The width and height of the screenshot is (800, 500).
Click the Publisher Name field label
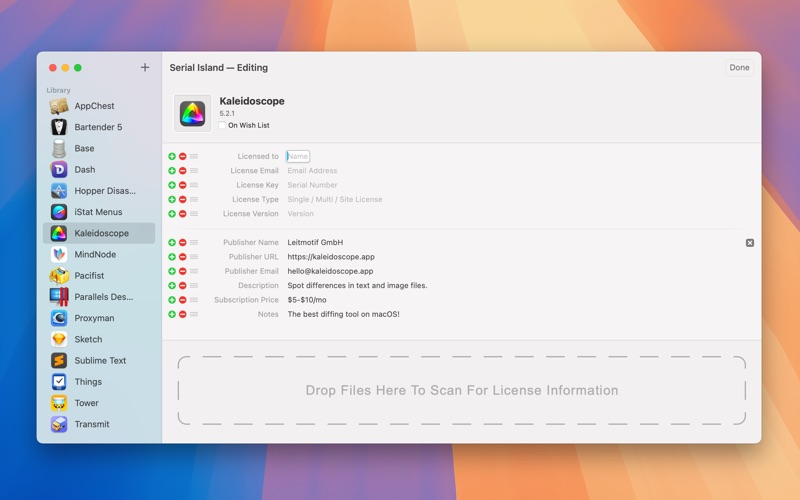251,242
